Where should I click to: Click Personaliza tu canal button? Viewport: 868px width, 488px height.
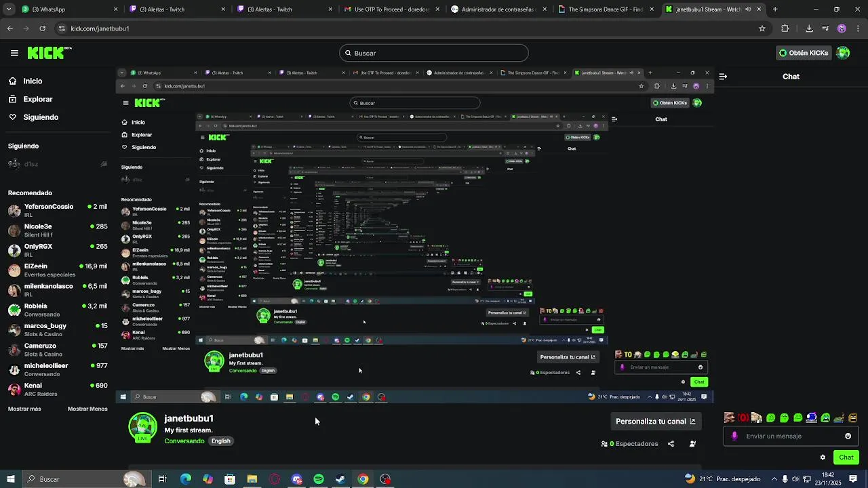(x=655, y=421)
